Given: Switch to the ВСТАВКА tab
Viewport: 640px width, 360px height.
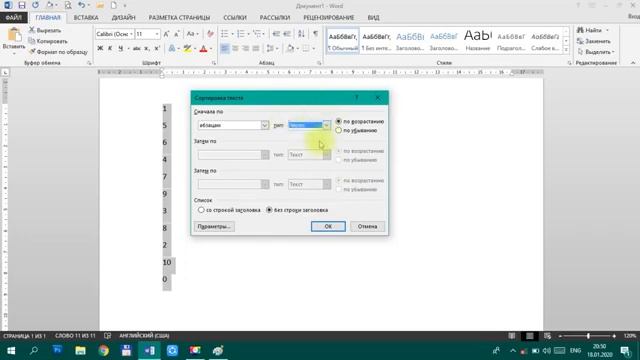Looking at the screenshot, I should click(86, 18).
